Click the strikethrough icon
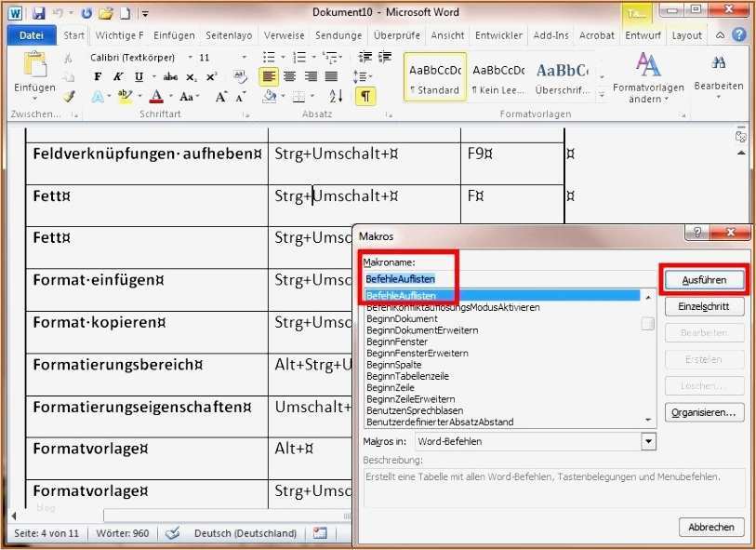The height and width of the screenshot is (550, 756). pyautogui.click(x=171, y=76)
